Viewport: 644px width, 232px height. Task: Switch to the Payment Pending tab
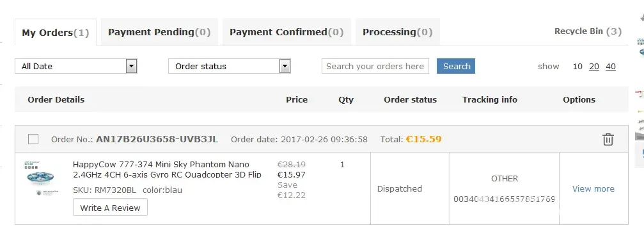(x=159, y=32)
